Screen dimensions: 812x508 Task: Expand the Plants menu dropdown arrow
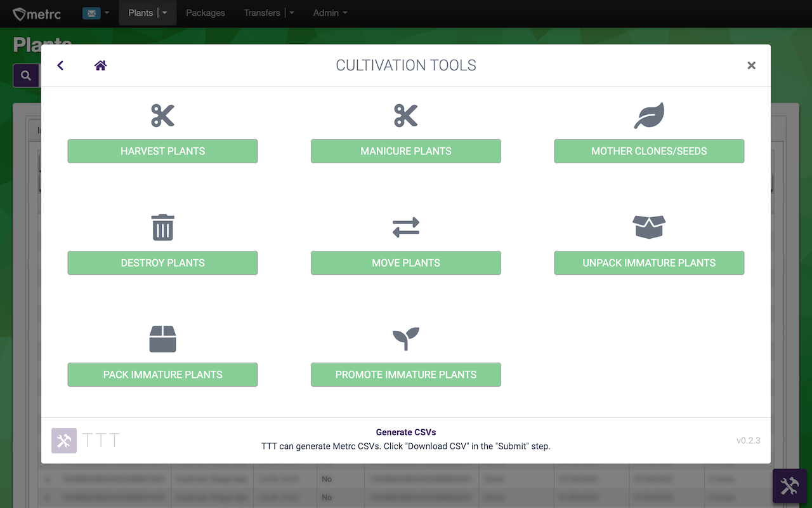coord(165,13)
